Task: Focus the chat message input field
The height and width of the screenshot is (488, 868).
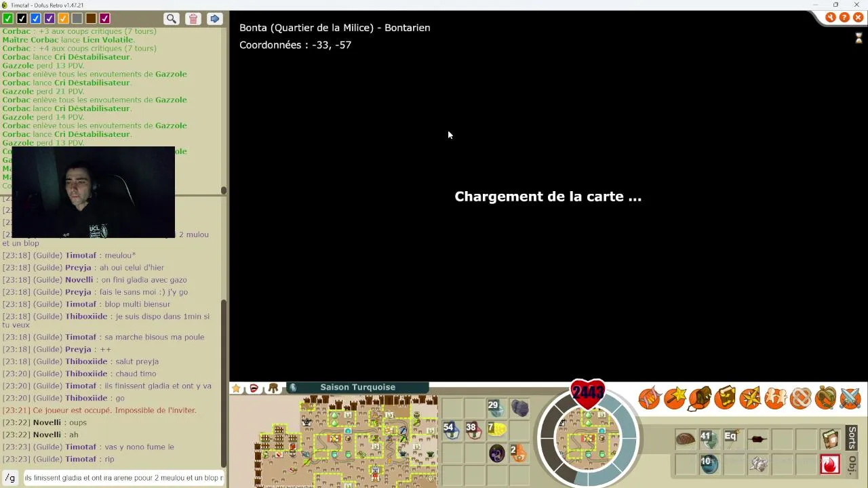Action: click(123, 478)
